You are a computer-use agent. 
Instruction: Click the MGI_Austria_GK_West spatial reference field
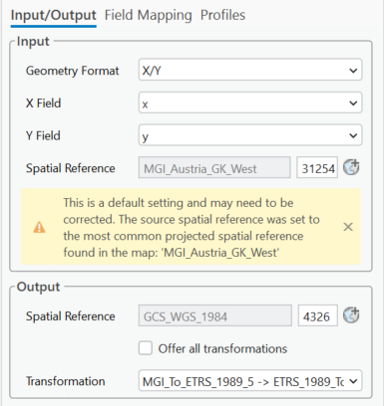click(x=214, y=167)
